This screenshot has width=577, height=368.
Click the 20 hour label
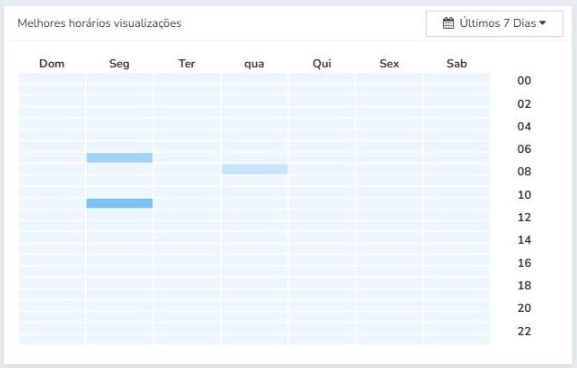pyautogui.click(x=524, y=308)
